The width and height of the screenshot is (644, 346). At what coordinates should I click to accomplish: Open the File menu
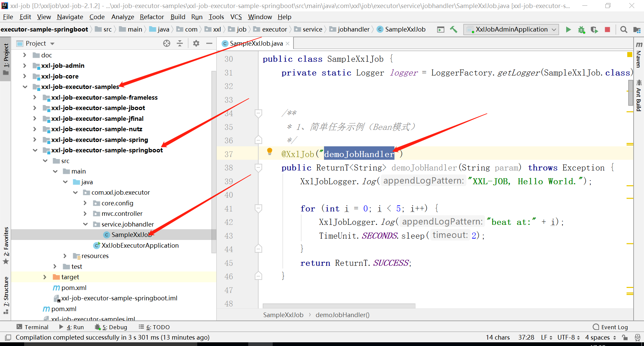pyautogui.click(x=8, y=17)
